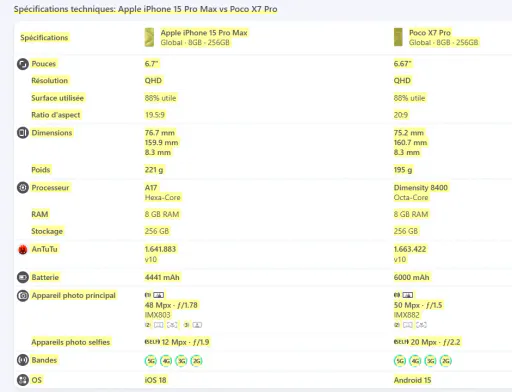The image size is (512, 392).
Task: Click the 159.9 mm height value
Action: tap(161, 143)
